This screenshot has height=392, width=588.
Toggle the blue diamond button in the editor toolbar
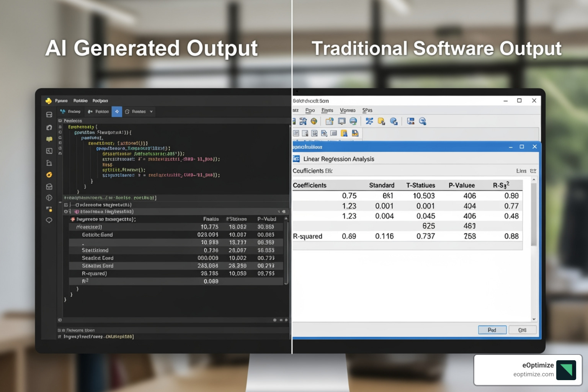click(117, 111)
